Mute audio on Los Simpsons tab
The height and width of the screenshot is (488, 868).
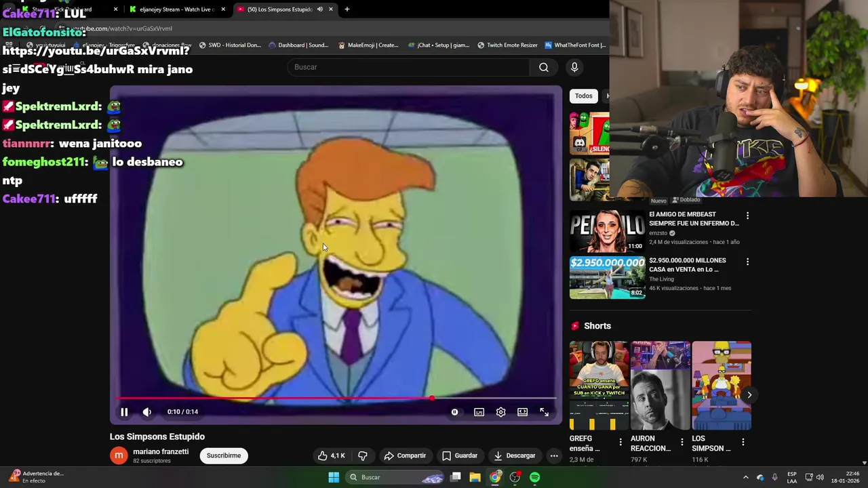[319, 9]
